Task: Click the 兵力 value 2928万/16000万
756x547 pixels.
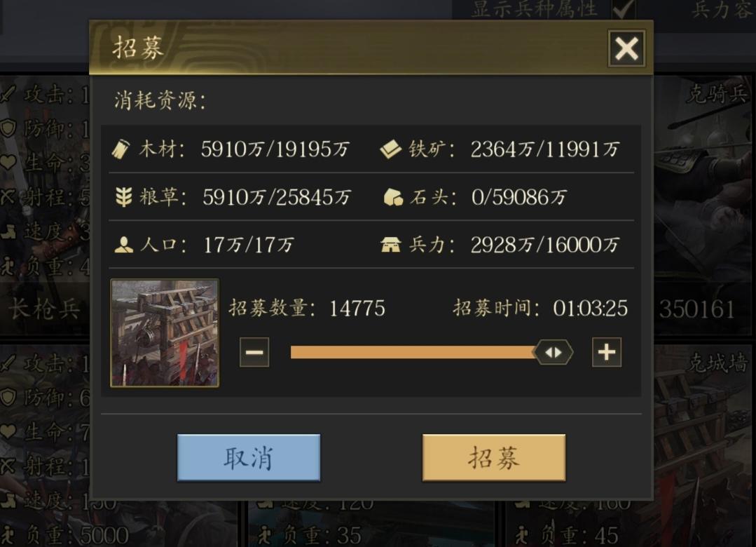Action: click(x=545, y=245)
